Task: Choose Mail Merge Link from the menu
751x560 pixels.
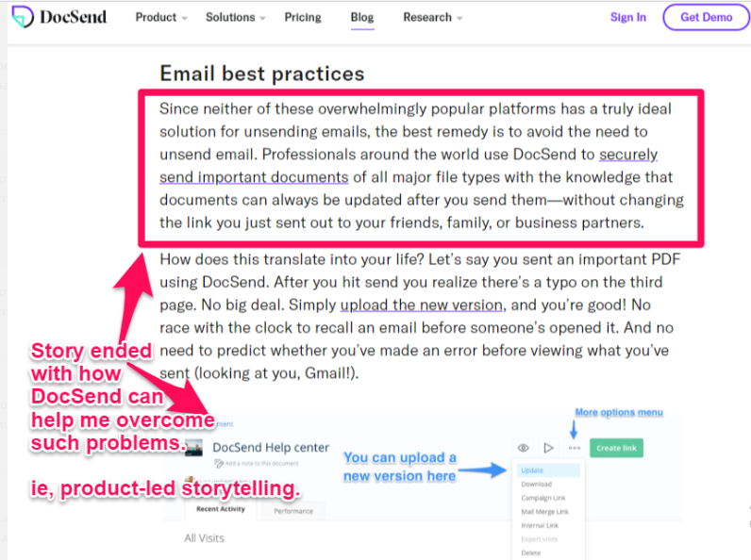Action: [x=544, y=512]
